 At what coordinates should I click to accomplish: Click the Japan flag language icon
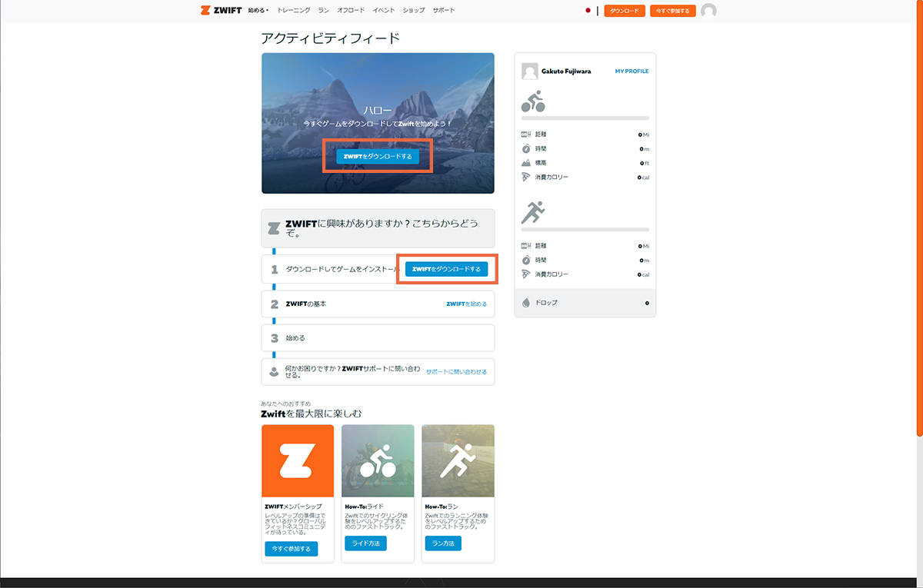click(x=588, y=11)
